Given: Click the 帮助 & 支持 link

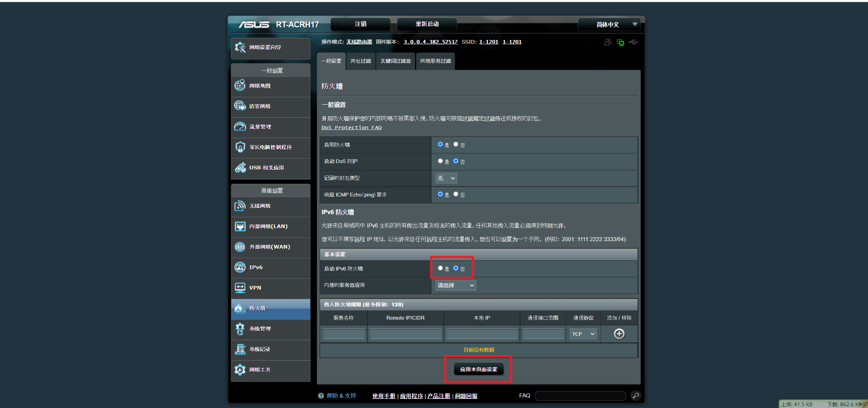Looking at the screenshot, I should (x=341, y=396).
